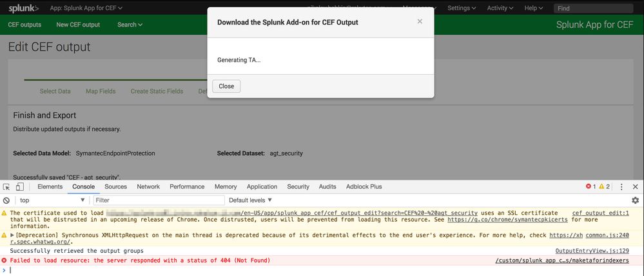Image resolution: width=644 pixels, height=276 pixels.
Task: Switch to the Security tab
Action: 298,186
